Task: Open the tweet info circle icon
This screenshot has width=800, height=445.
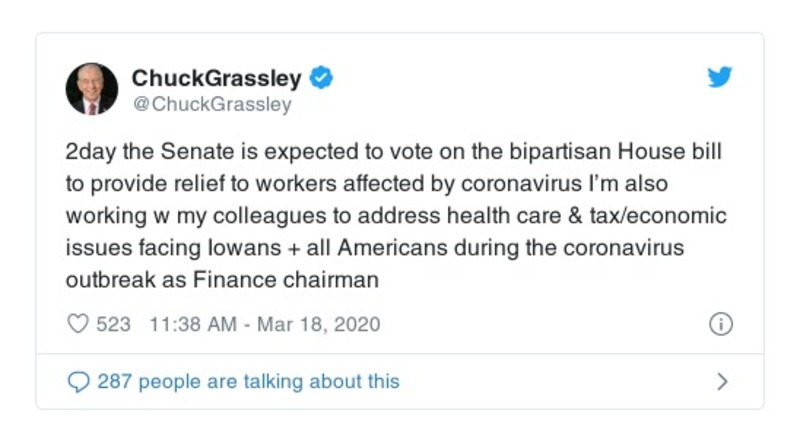Action: coord(721,324)
